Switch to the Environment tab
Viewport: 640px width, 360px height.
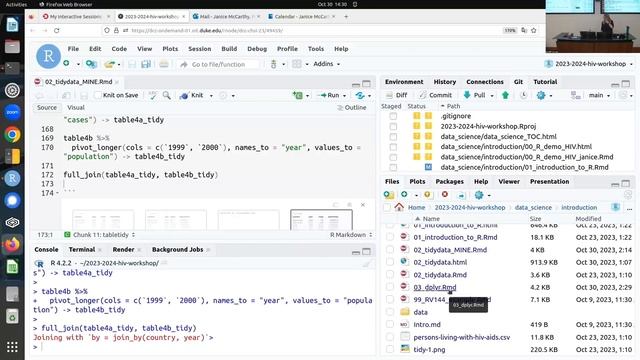[404, 82]
